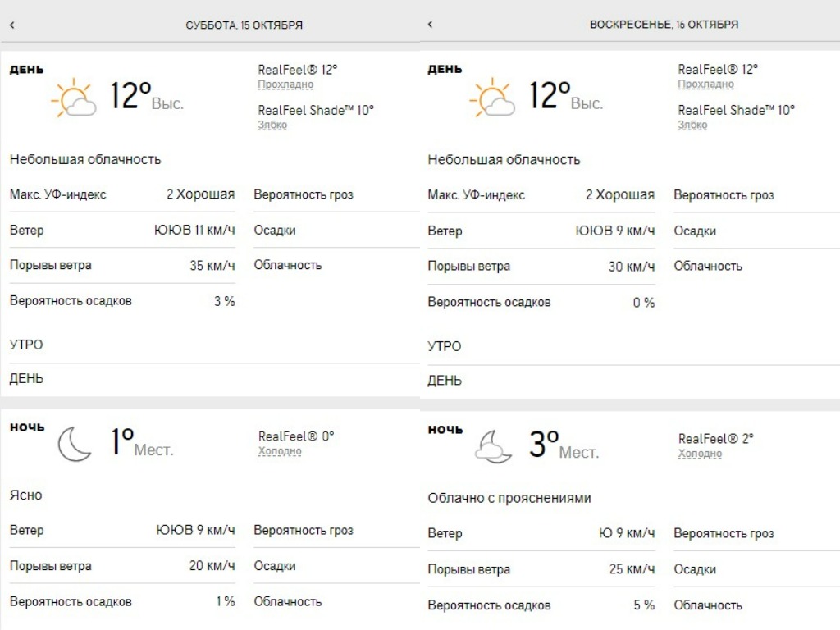
Task: Click Saturday night's 1° low temperature
Action: click(x=121, y=443)
